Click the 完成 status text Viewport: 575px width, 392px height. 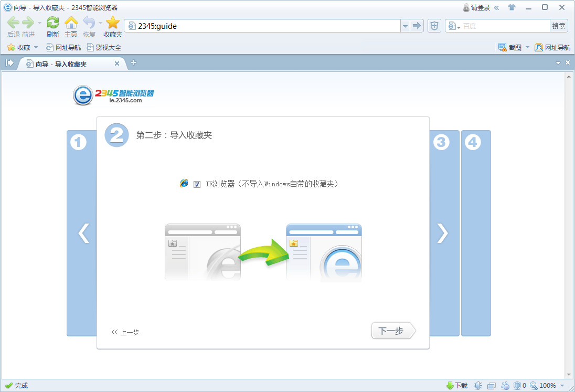tap(22, 385)
